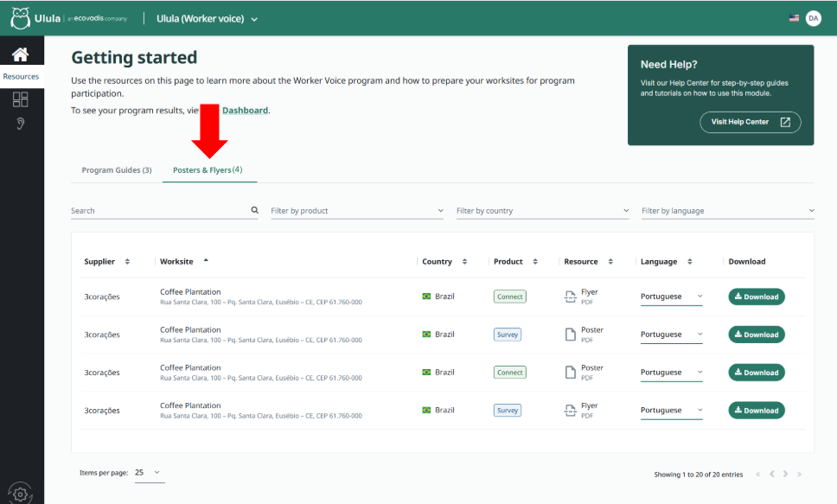837x504 pixels.
Task: Open Ulula (Worker voice) program switcher
Action: coord(208,19)
